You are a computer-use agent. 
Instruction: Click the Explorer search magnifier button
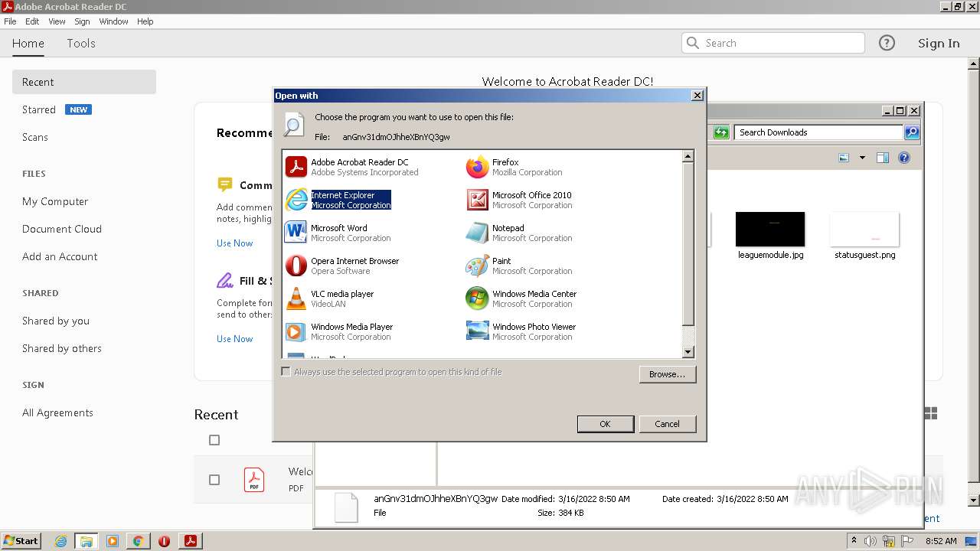(911, 132)
